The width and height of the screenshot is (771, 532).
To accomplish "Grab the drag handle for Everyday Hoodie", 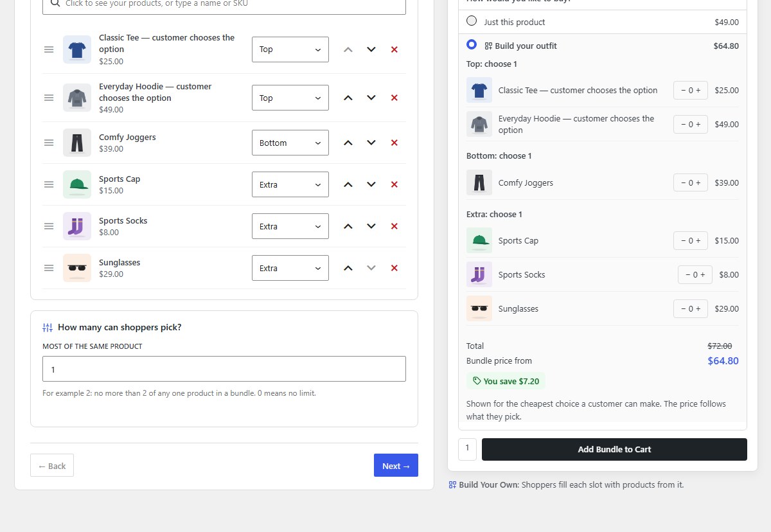I will coord(49,98).
